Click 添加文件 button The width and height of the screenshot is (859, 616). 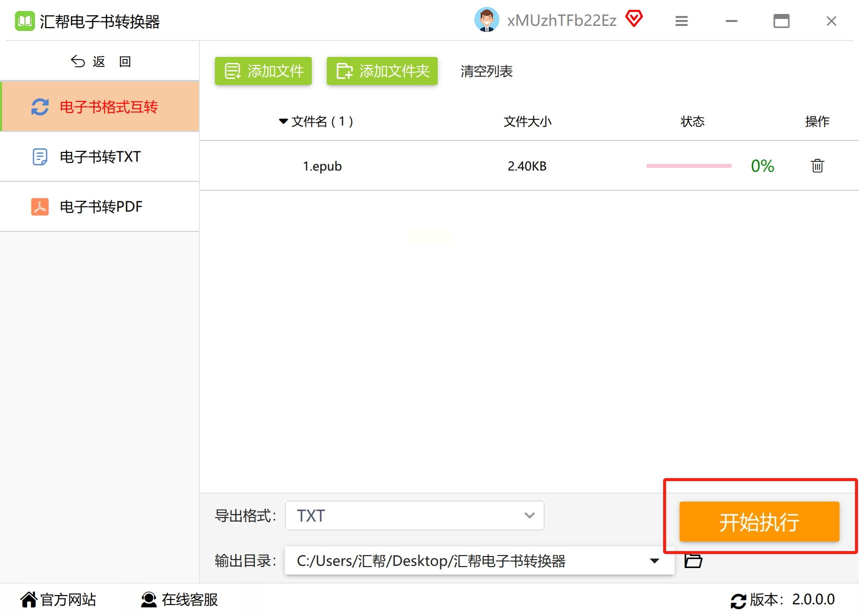(263, 71)
